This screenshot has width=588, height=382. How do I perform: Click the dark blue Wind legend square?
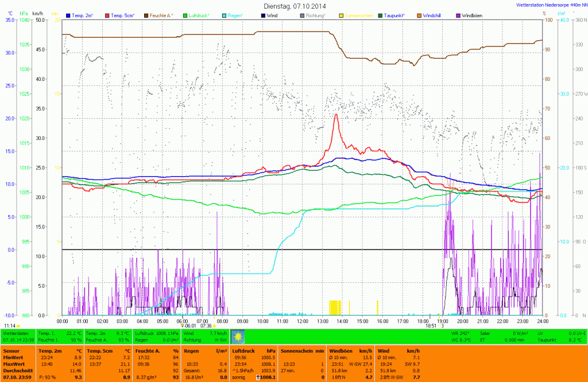pos(262,15)
